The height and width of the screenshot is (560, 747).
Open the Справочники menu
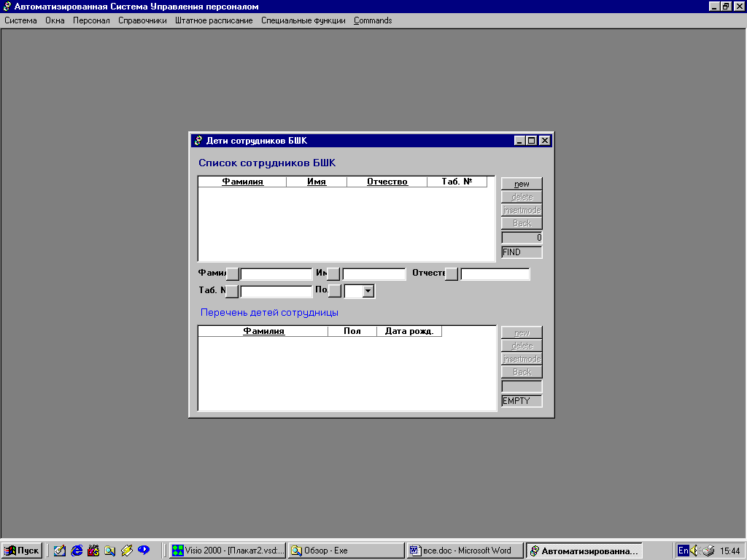[x=142, y=20]
